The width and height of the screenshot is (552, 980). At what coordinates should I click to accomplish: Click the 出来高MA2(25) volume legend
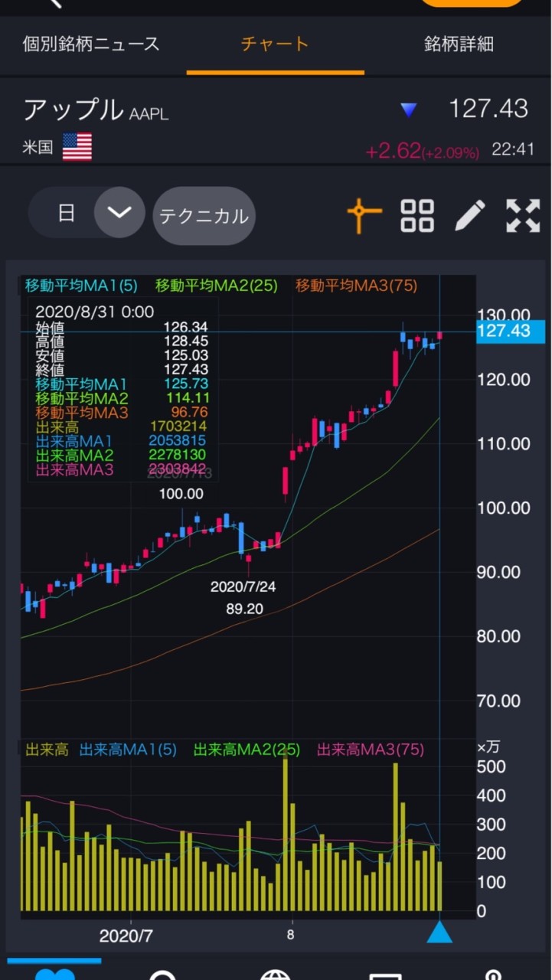247,750
